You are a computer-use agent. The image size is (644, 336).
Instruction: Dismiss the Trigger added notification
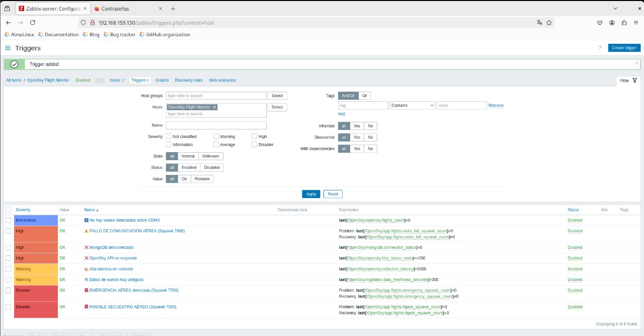click(x=636, y=63)
